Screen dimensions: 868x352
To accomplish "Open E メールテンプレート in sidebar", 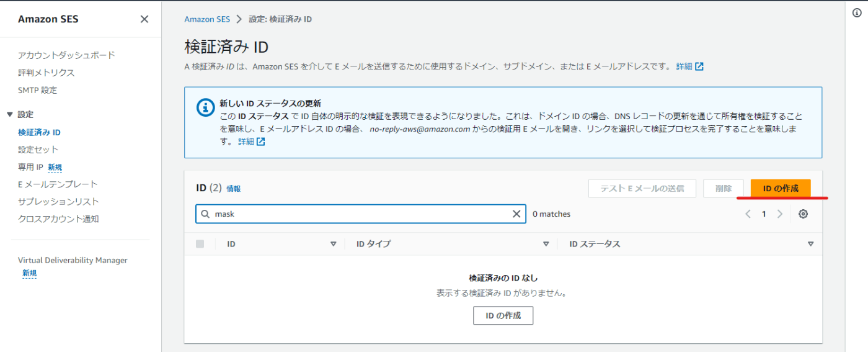I will (58, 184).
